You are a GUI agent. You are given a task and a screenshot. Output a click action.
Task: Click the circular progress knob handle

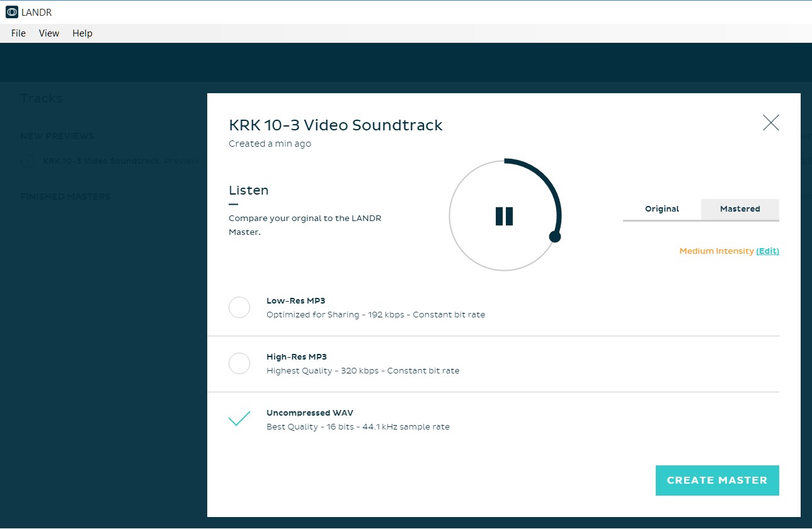(555, 237)
